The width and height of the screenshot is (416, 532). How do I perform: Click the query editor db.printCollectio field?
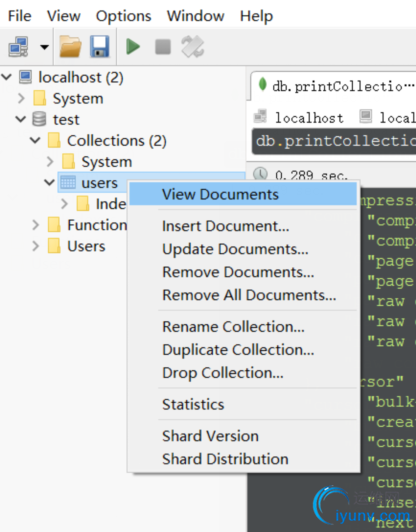click(x=334, y=141)
